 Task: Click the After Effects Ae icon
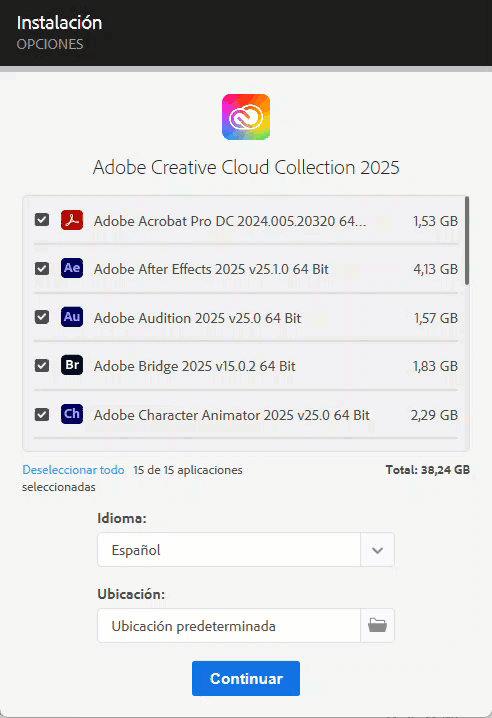72,268
